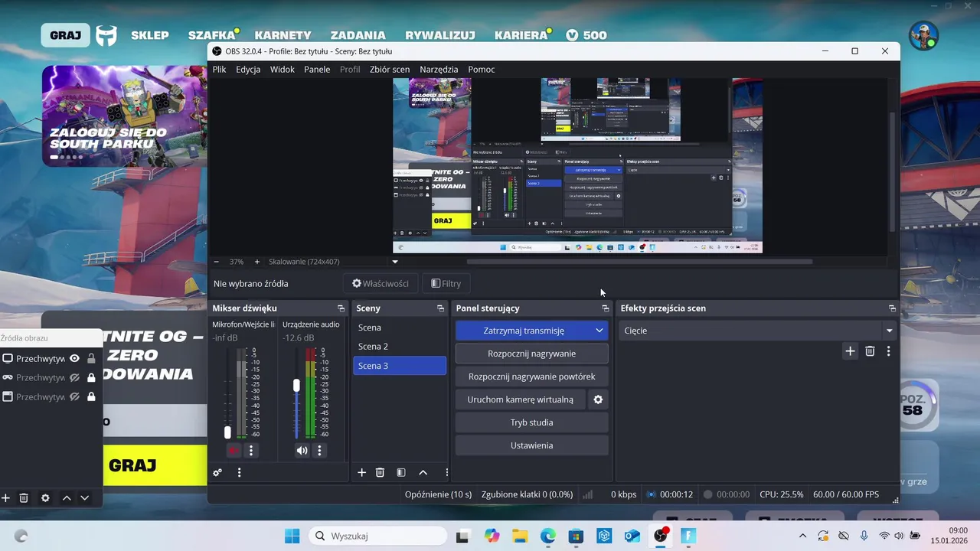
Task: Open the Windows Start menu
Action: click(292, 536)
